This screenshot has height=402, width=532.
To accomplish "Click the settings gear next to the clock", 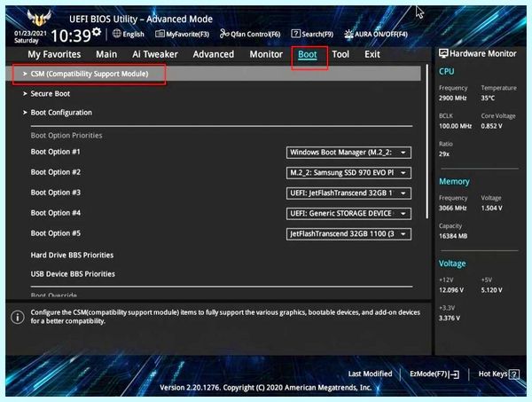I will 97,32.
